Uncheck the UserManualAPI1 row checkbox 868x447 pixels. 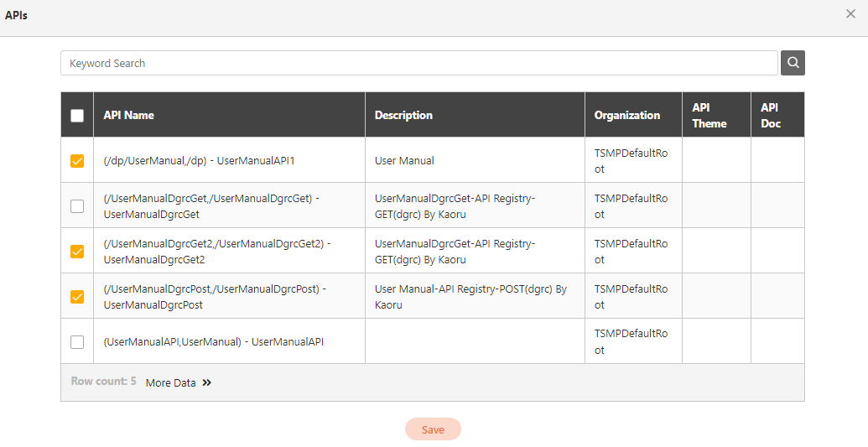point(77,161)
